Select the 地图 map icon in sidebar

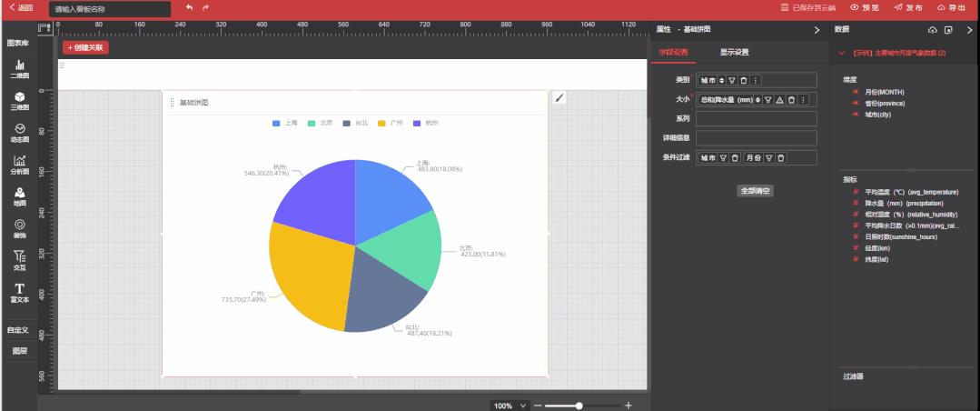[x=19, y=196]
